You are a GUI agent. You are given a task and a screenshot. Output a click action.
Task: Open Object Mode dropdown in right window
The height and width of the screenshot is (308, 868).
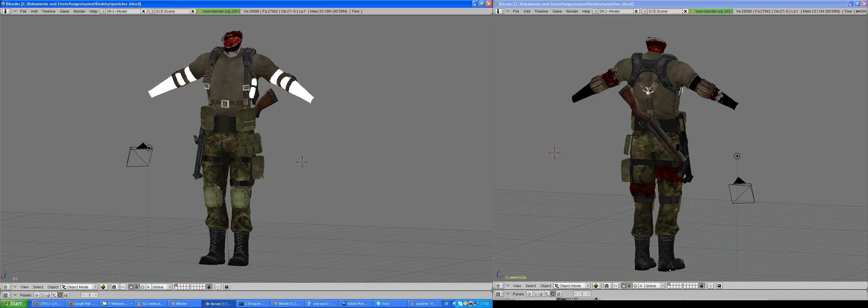(572, 286)
